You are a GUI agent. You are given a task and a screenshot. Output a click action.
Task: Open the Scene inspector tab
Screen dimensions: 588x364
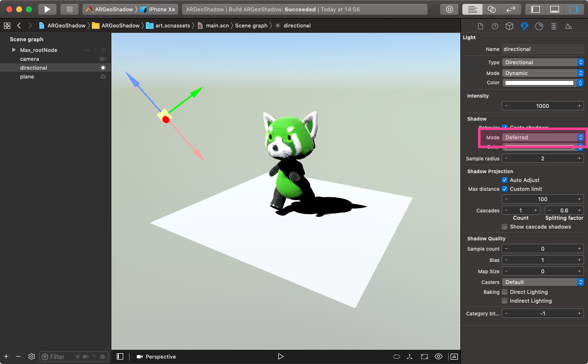568,26
